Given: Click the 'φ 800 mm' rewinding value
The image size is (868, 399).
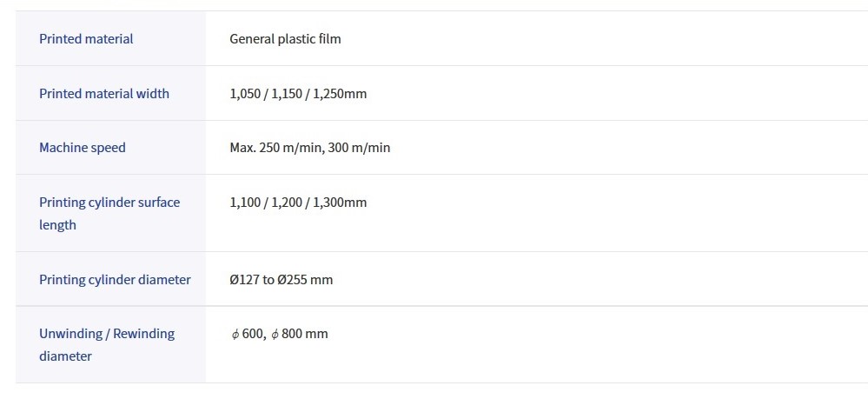Looking at the screenshot, I should coord(299,334).
